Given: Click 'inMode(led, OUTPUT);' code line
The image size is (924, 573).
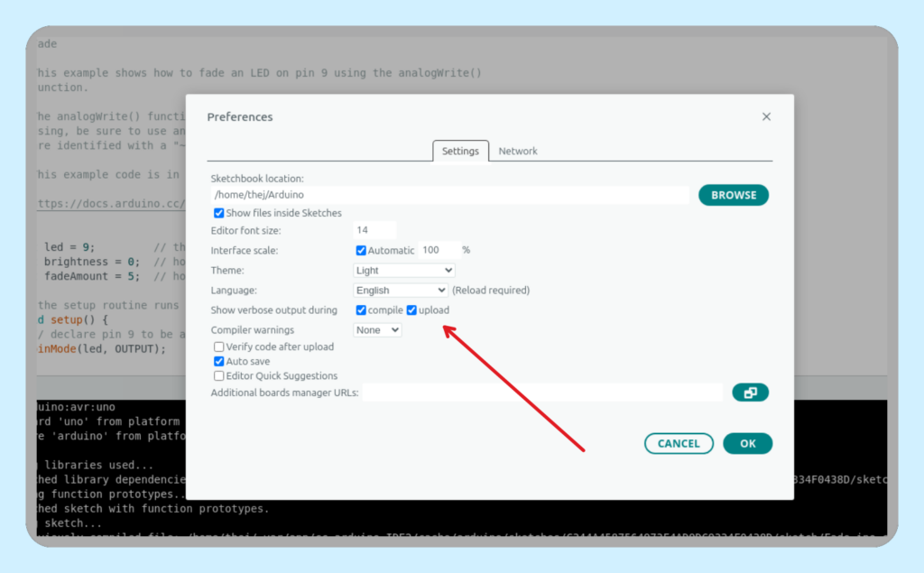Looking at the screenshot, I should [102, 349].
